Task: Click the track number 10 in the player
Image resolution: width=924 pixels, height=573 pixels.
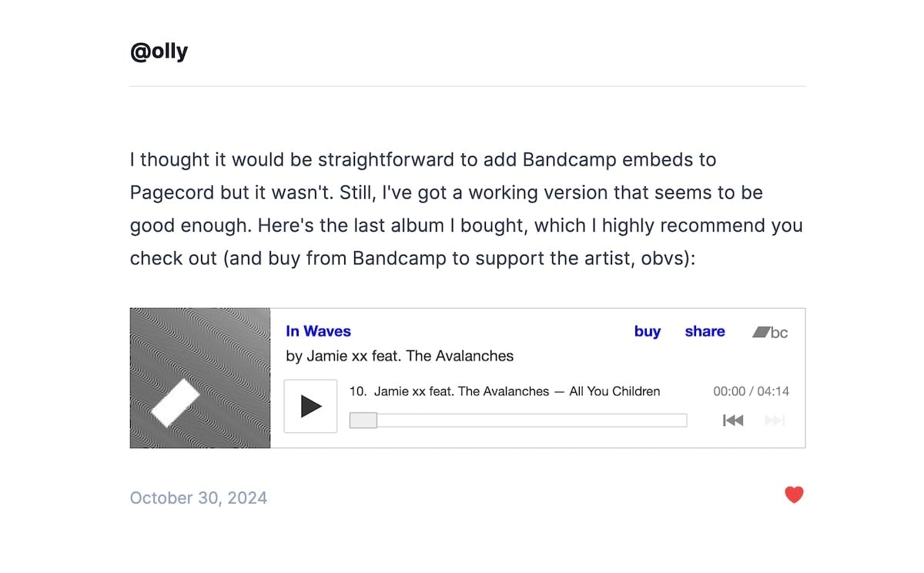Action: [x=357, y=391]
